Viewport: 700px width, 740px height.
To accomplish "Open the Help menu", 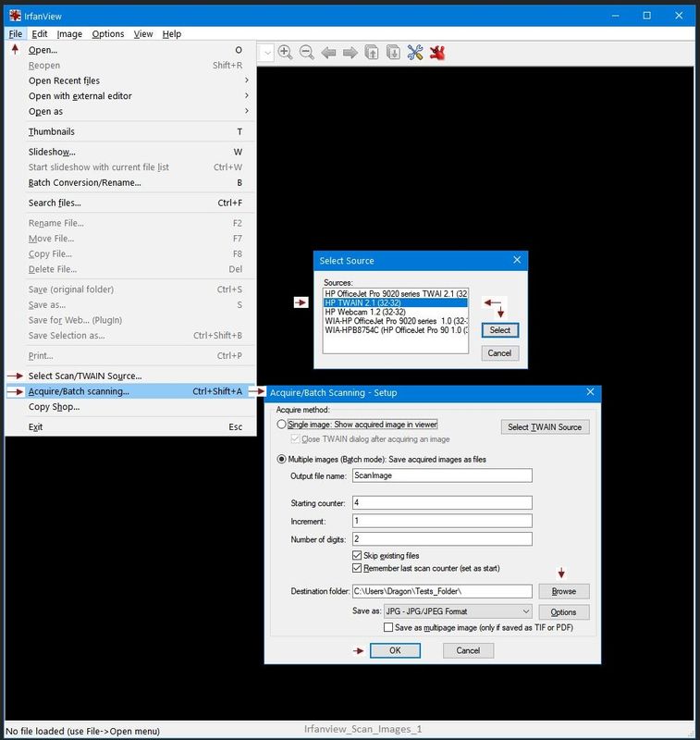I will 172,34.
